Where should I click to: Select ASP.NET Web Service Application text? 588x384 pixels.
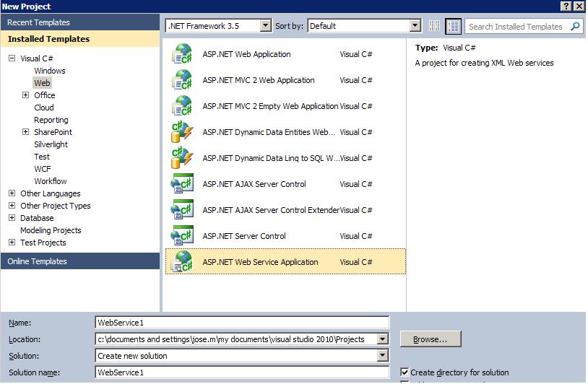pyautogui.click(x=260, y=262)
